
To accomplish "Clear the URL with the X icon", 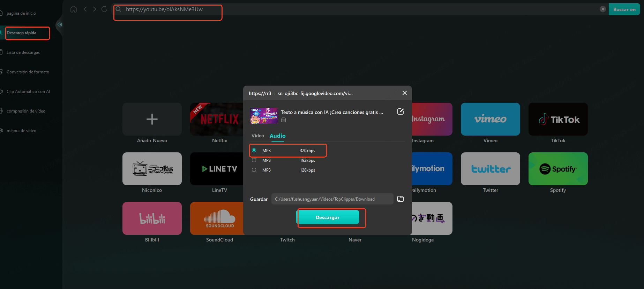I will click(602, 9).
